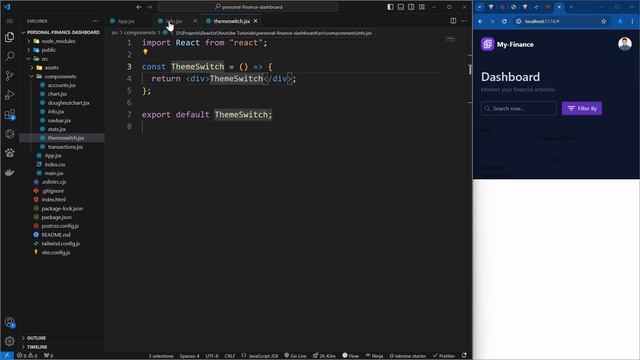The height and width of the screenshot is (360, 640).
Task: Customize layout icon in the VS Code title bar
Action: coord(422,7)
